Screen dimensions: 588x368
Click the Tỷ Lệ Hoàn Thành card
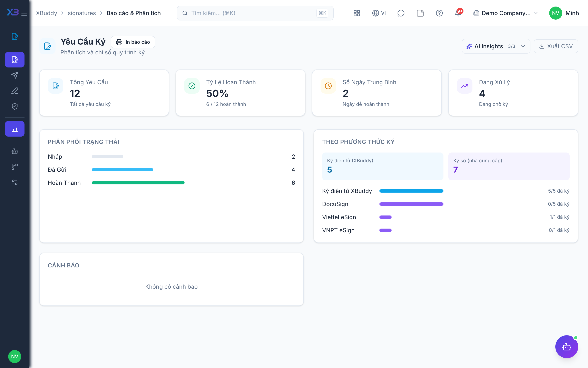tap(240, 93)
